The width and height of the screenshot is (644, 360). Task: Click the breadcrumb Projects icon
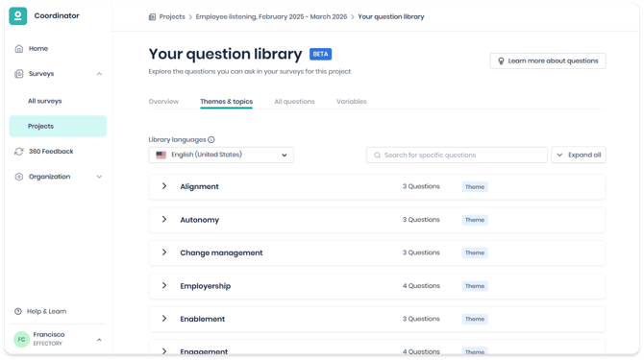152,17
